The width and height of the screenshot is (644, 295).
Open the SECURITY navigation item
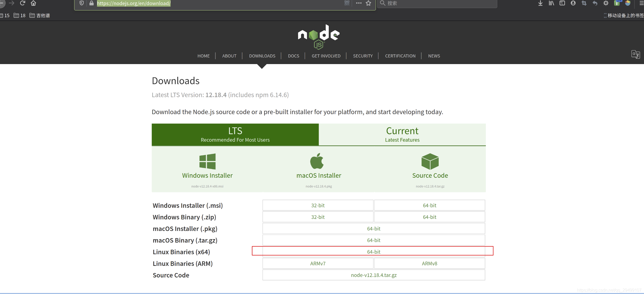coord(363,56)
